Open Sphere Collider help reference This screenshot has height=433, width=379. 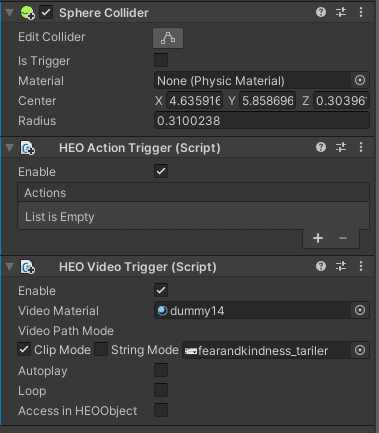click(321, 13)
